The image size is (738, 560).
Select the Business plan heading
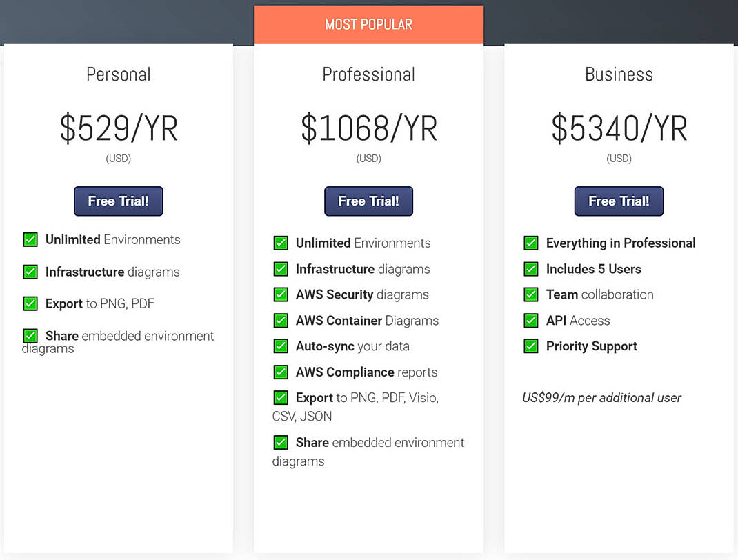[619, 74]
